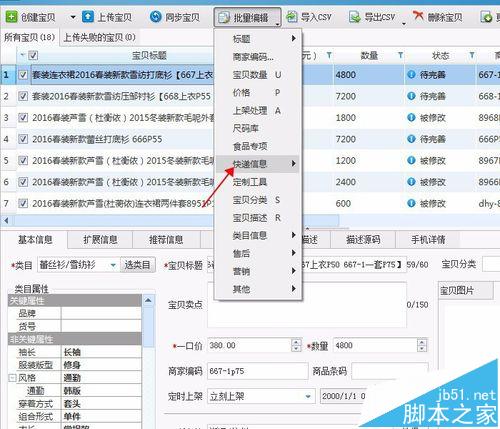
Task: Toggle the checkbox for row 3
Action: point(23,118)
